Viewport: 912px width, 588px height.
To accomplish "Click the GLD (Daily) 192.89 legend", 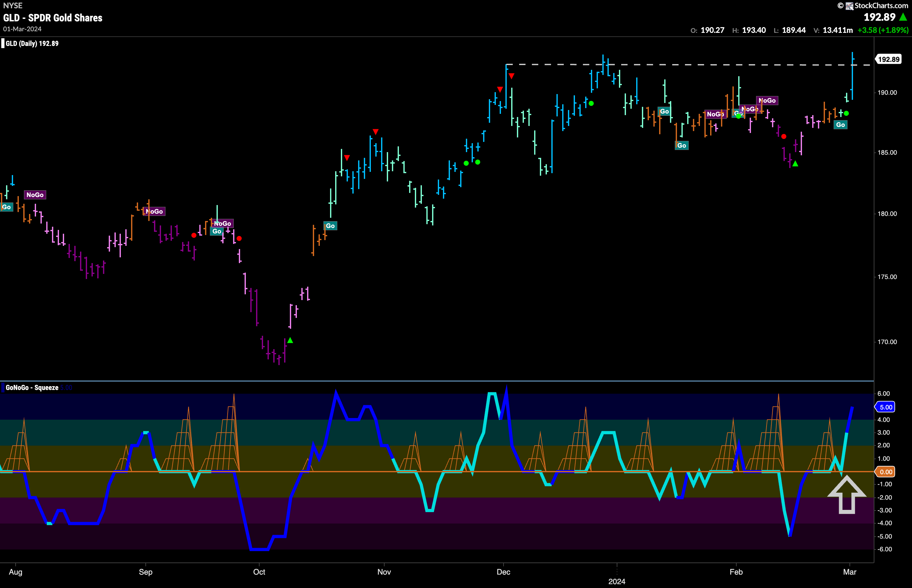I will click(32, 44).
